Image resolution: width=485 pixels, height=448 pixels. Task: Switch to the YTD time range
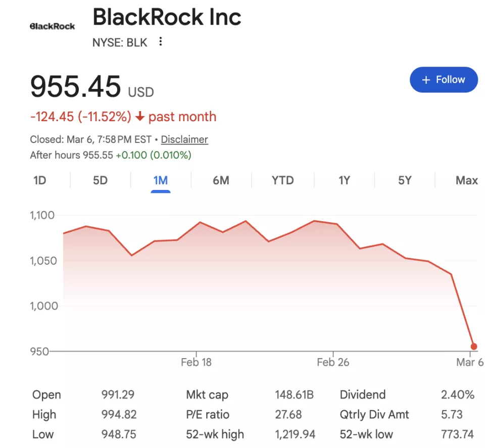coord(282,180)
